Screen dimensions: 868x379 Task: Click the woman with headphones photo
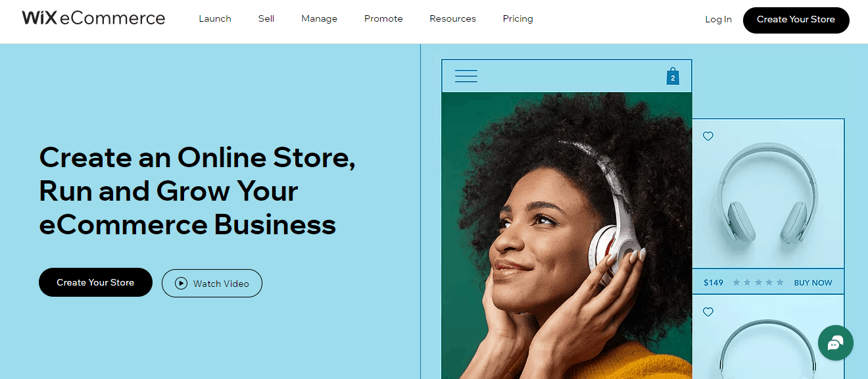click(x=567, y=236)
